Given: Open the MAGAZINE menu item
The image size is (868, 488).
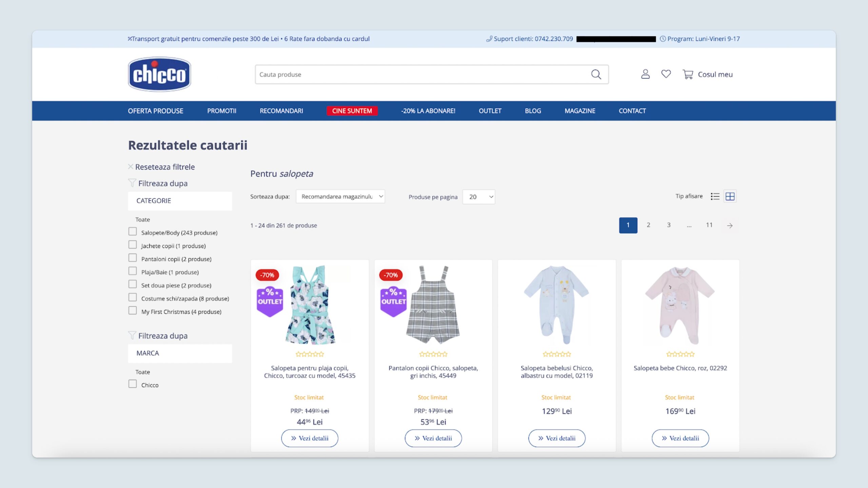Looking at the screenshot, I should point(580,111).
